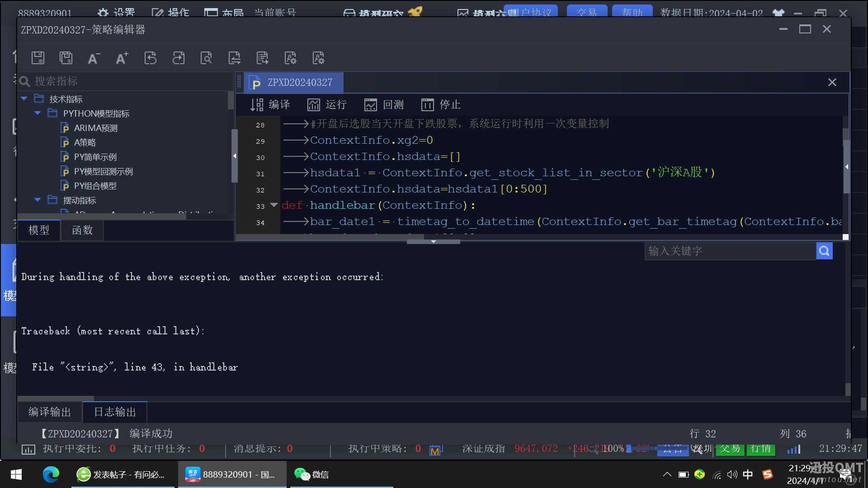Fold the def handlebar code block at line 33
This screenshot has height=488, width=868.
point(274,205)
